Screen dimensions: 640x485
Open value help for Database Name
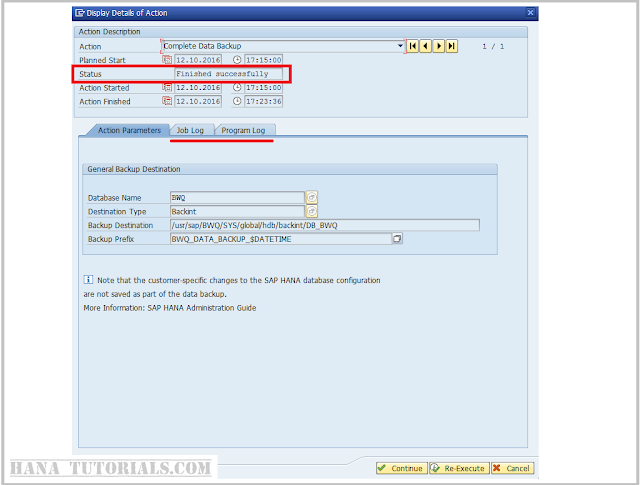coord(311,198)
